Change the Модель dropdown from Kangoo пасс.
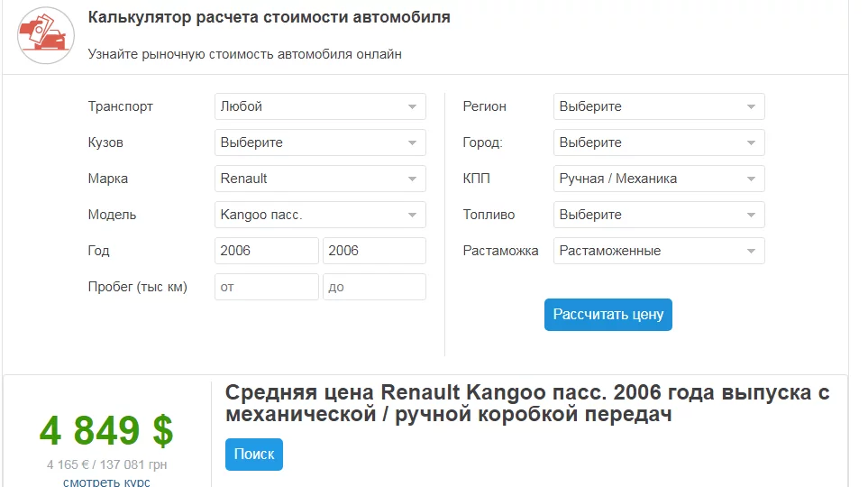The image size is (868, 487). (320, 215)
